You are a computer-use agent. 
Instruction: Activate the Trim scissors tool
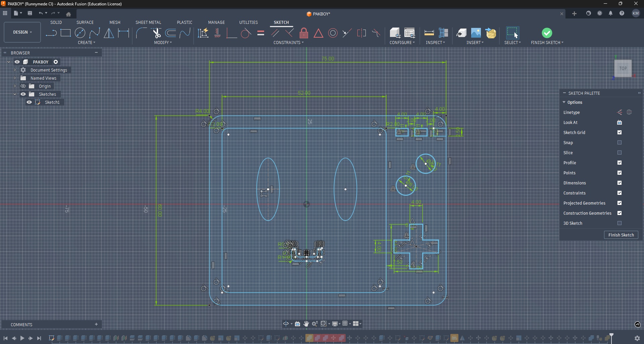point(156,33)
